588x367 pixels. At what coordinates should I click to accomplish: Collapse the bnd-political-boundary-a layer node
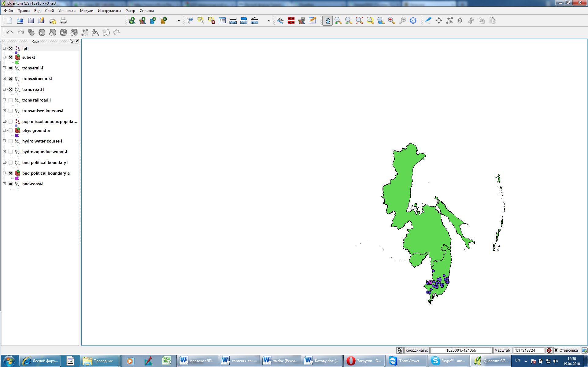pos(5,173)
